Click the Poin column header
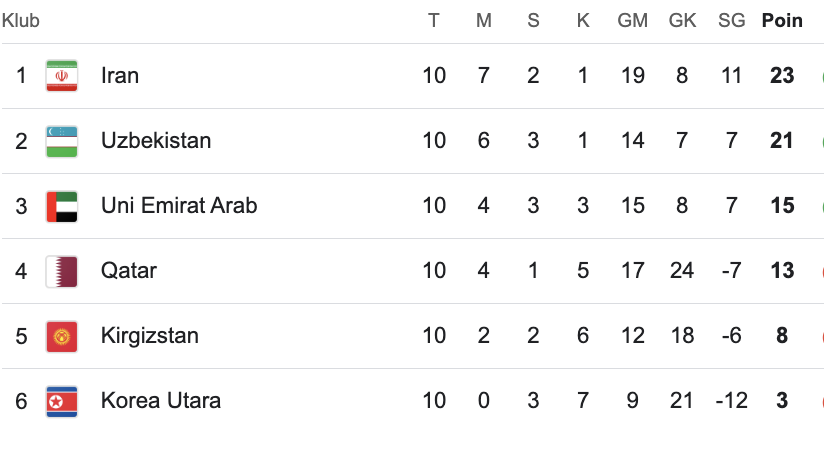This screenshot has width=824, height=462. (782, 21)
